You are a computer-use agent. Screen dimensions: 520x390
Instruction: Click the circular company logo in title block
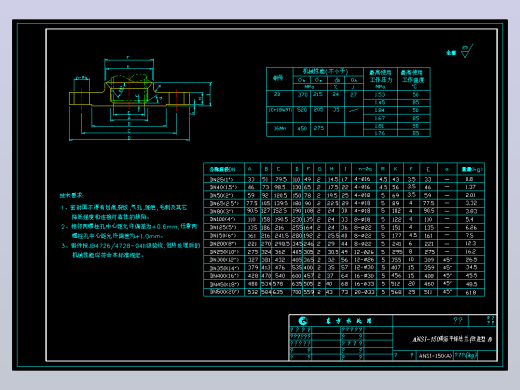pyautogui.click(x=303, y=321)
